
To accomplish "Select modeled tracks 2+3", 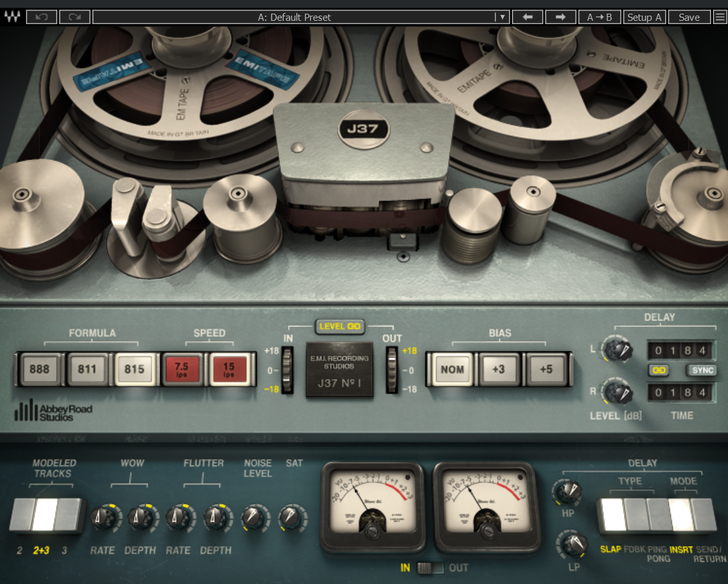I will pyautogui.click(x=45, y=515).
